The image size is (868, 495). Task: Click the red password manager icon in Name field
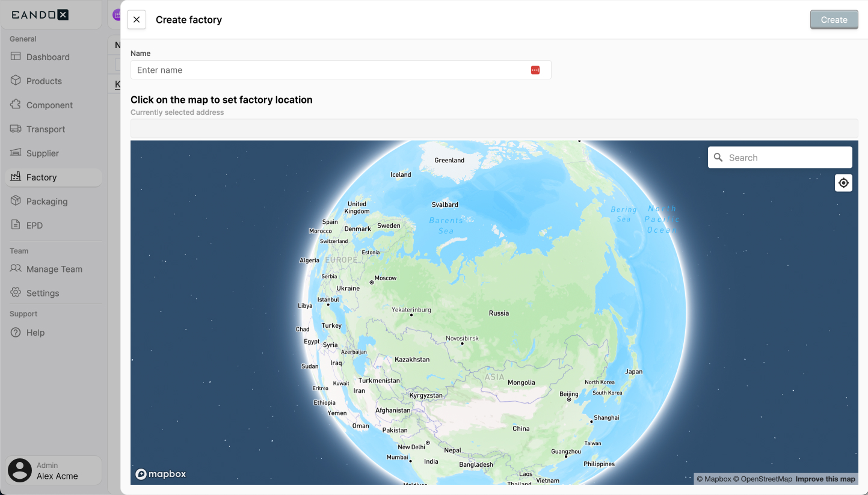tap(535, 70)
